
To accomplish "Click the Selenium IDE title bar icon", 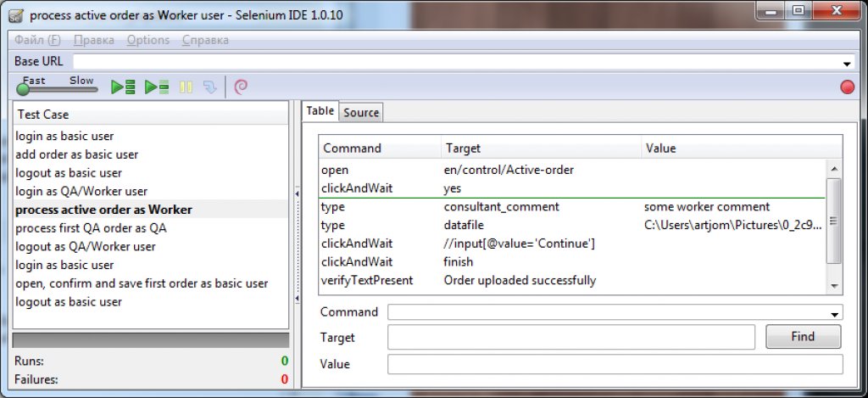I will (16, 12).
